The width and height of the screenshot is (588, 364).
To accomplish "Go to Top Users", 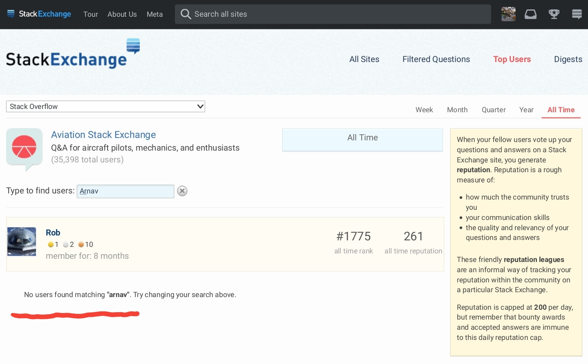I will pyautogui.click(x=512, y=59).
